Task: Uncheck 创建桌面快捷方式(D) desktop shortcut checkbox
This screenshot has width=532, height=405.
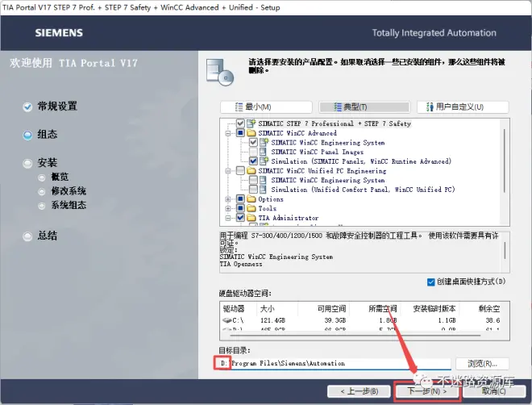Action: (x=430, y=282)
